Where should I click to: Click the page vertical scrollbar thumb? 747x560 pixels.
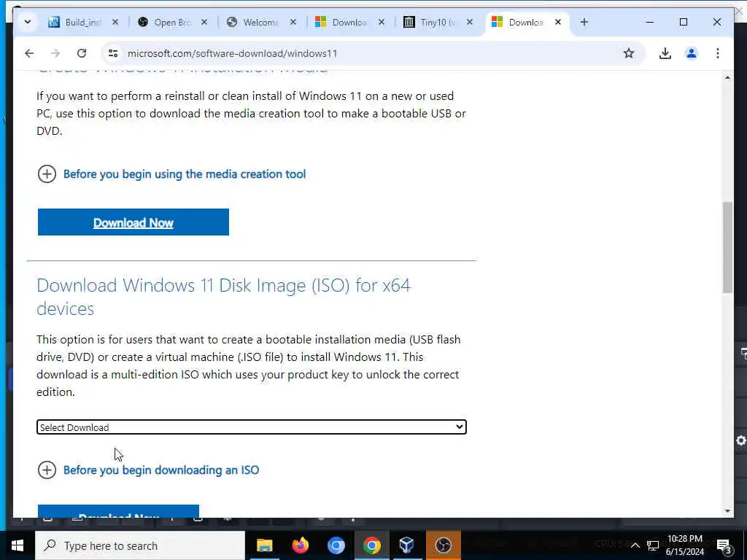click(727, 247)
